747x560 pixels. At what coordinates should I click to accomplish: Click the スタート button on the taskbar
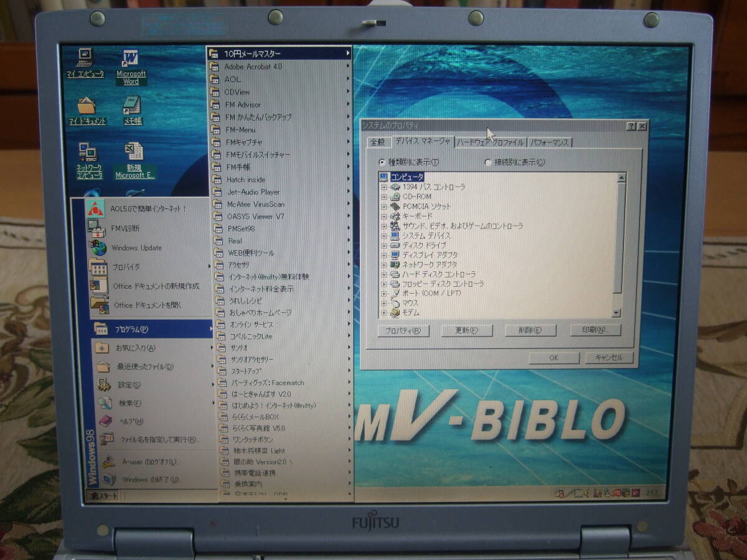click(x=103, y=496)
